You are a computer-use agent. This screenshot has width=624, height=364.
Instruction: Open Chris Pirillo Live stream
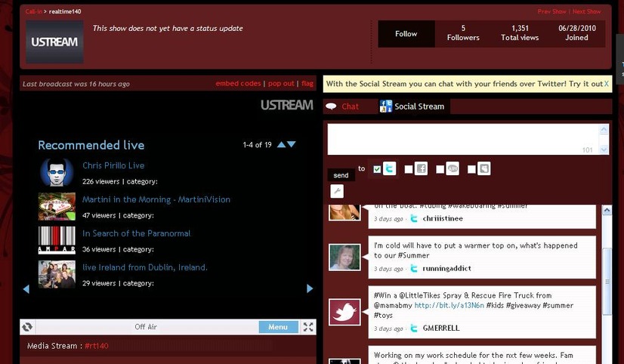point(113,165)
